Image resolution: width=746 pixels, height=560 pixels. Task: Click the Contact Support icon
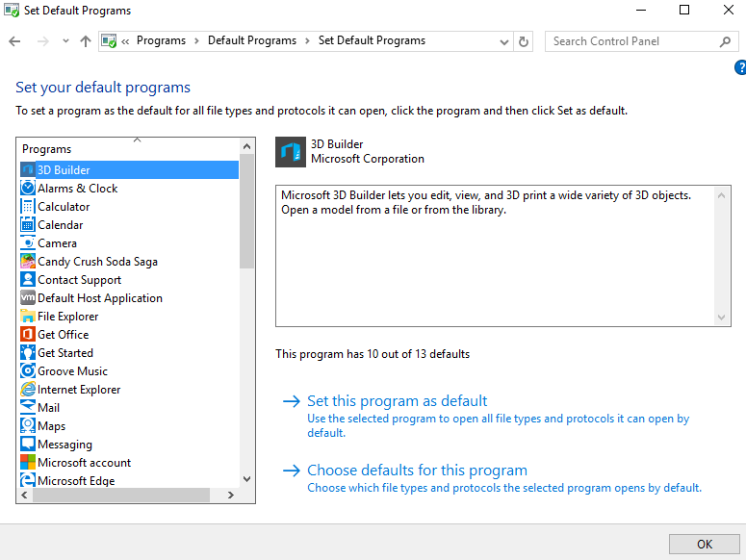click(28, 280)
